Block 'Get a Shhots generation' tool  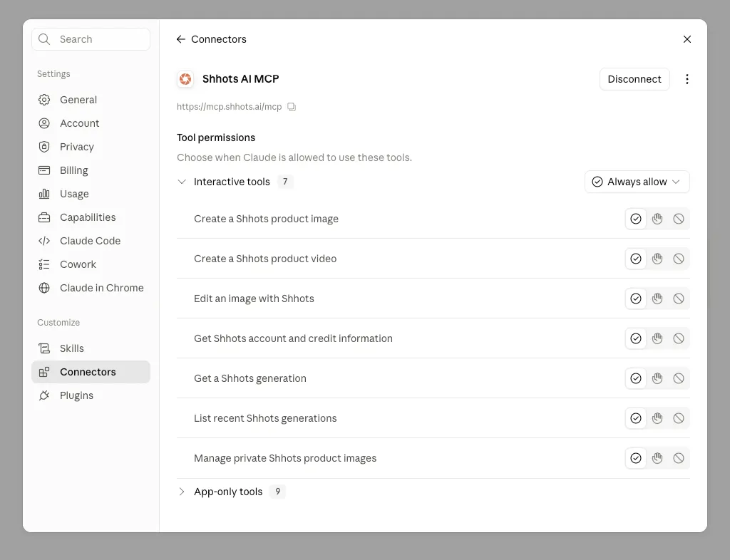[679, 378]
